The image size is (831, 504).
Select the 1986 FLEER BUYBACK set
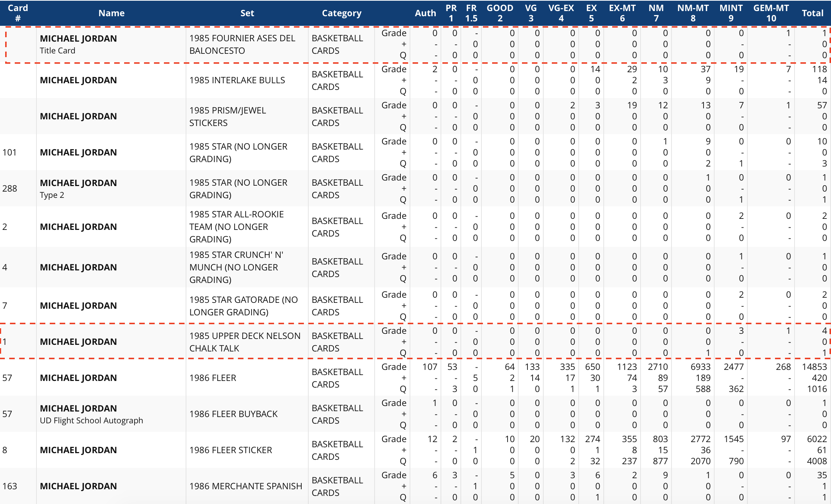pyautogui.click(x=233, y=414)
